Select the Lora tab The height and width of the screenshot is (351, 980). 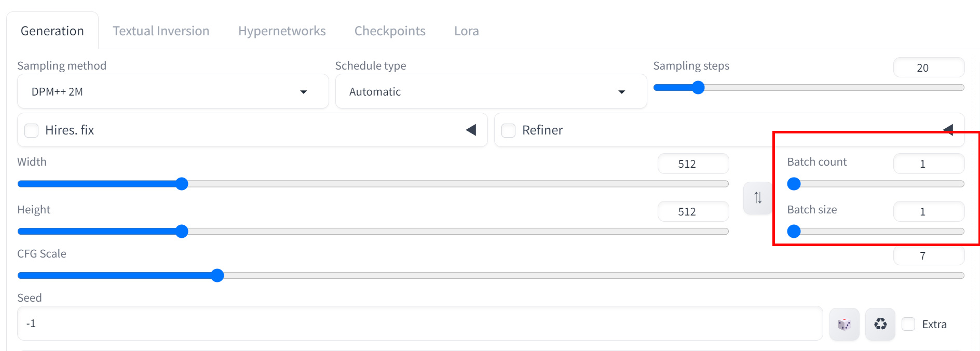[466, 31]
